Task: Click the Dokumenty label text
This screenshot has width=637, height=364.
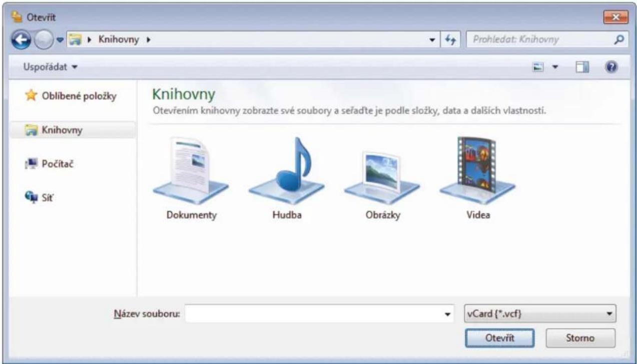Action: click(191, 215)
